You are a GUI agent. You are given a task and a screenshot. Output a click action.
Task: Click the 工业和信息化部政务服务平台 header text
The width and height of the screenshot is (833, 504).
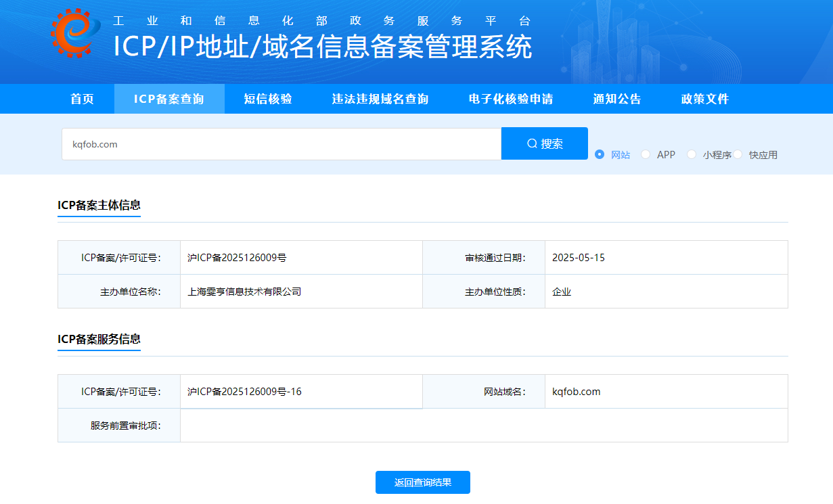coord(322,20)
